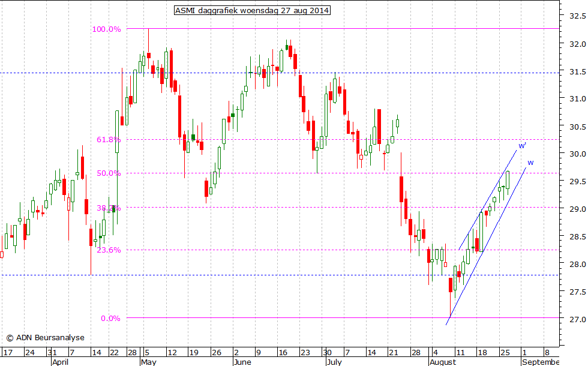This screenshot has width=588, height=366.
Task: Select the "29.5" price axis value
Action: (577, 181)
